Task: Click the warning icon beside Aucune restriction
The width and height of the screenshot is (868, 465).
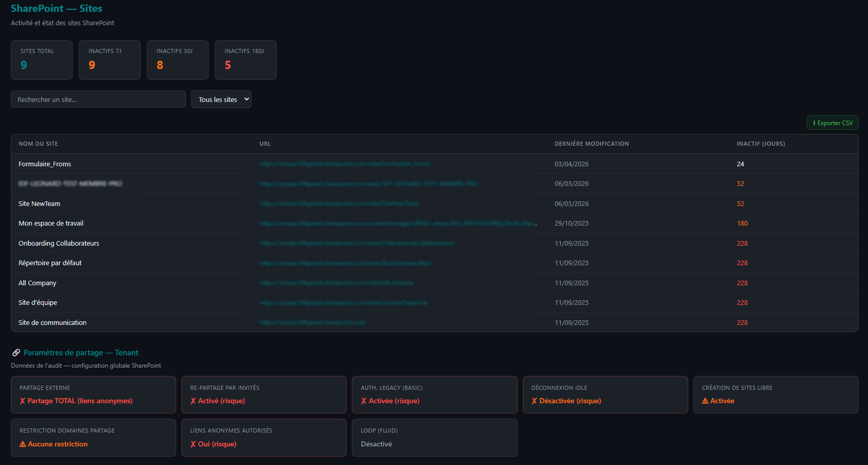Action: 23,444
